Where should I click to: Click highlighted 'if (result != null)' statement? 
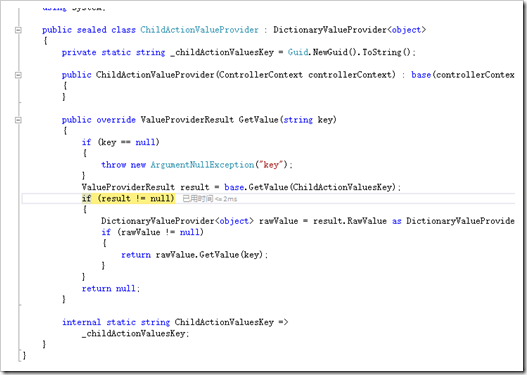click(128, 199)
